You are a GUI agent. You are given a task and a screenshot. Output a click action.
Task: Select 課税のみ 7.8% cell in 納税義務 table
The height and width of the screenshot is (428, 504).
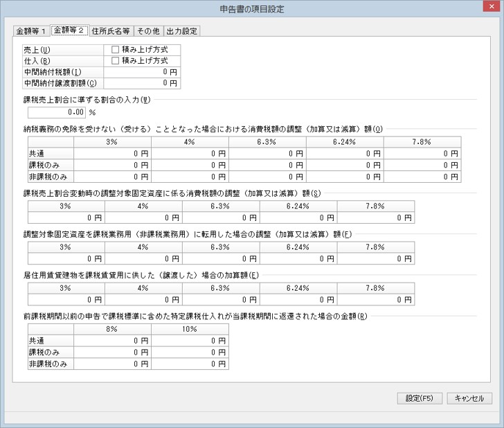[x=422, y=165]
